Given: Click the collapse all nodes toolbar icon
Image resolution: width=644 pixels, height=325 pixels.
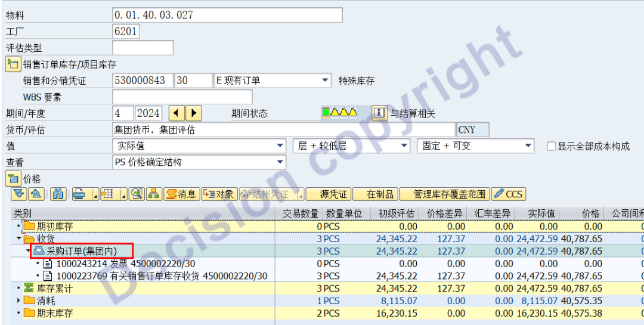Looking at the screenshot, I should pyautogui.click(x=36, y=194).
